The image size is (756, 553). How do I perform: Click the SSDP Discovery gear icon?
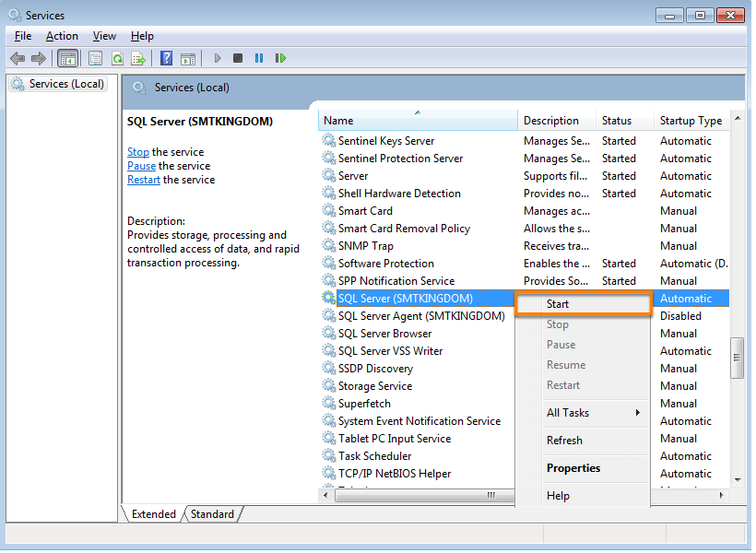(330, 370)
